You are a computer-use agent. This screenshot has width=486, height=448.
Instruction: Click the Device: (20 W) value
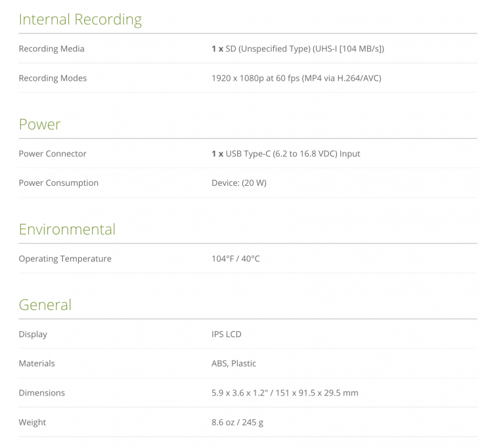(238, 183)
